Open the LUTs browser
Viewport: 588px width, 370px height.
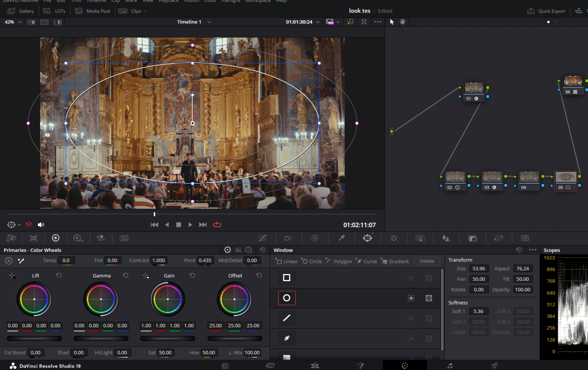pyautogui.click(x=54, y=11)
